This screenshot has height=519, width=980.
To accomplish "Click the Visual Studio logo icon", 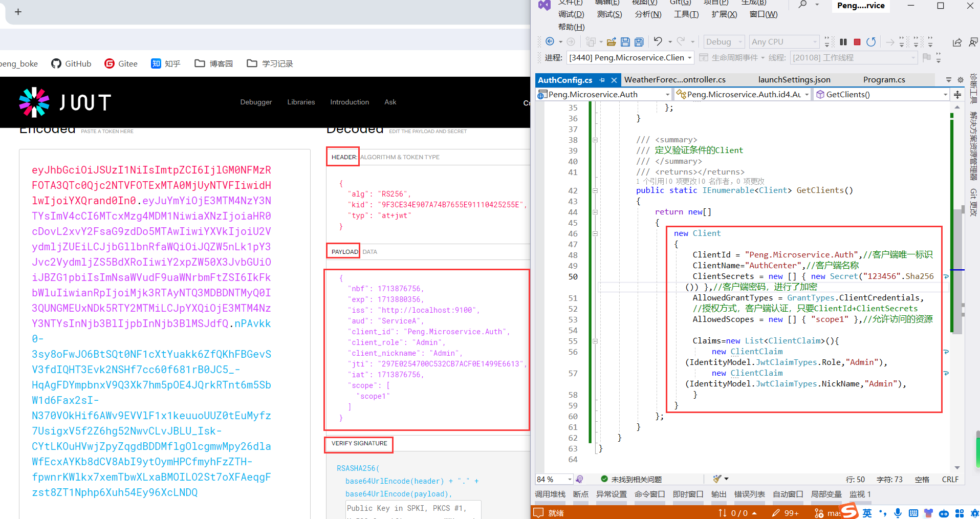I will (545, 5).
